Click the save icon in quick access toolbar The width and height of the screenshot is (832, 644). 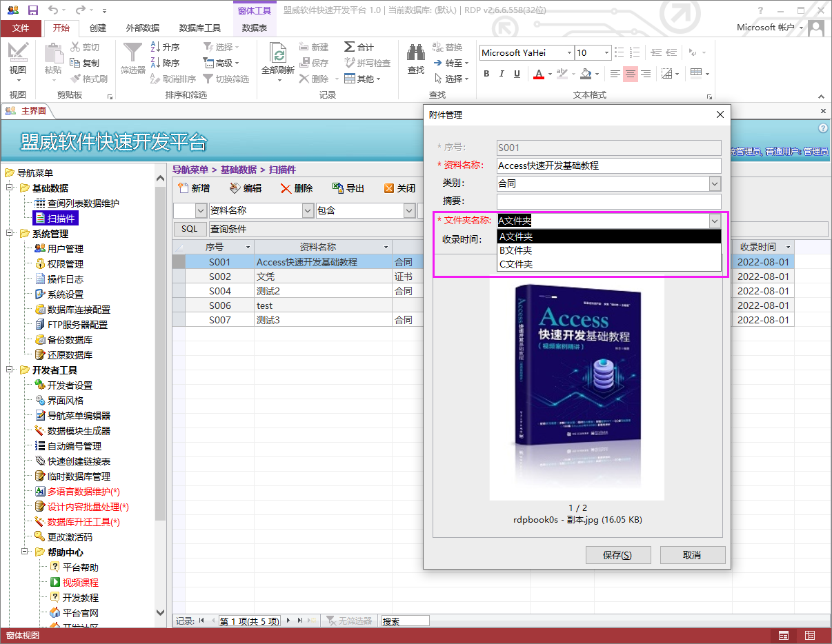point(32,10)
